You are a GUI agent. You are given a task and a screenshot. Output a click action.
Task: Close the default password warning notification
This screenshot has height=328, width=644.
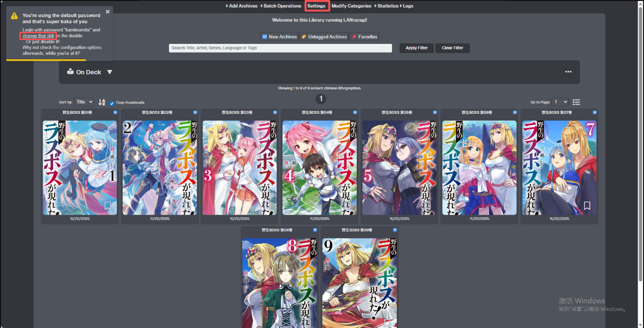[x=108, y=12]
